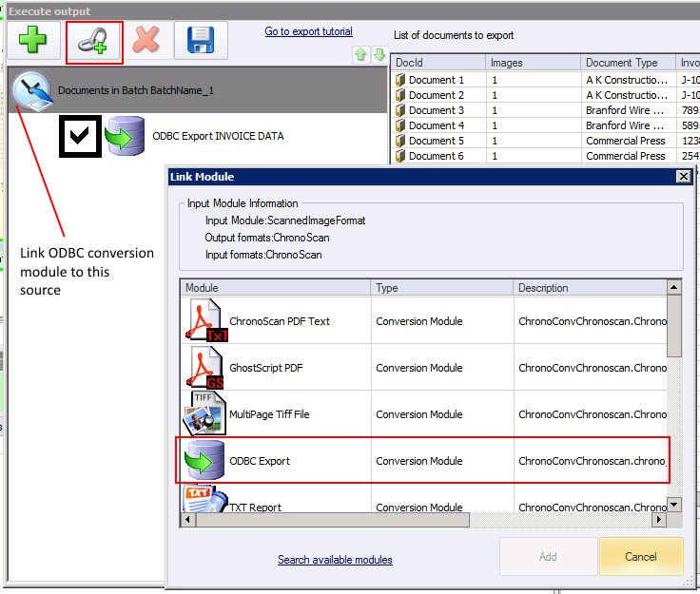Open the Go to export tutorial link
700x594 pixels.
[x=308, y=31]
